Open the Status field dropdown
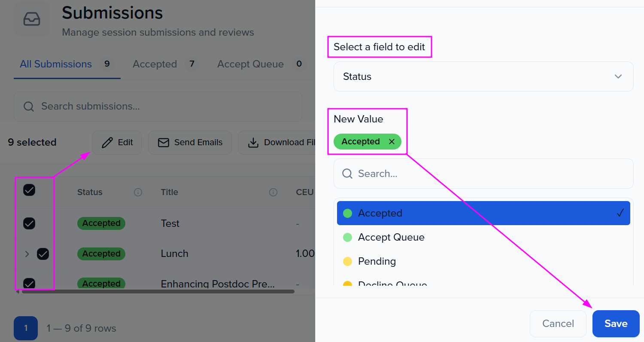 point(483,76)
